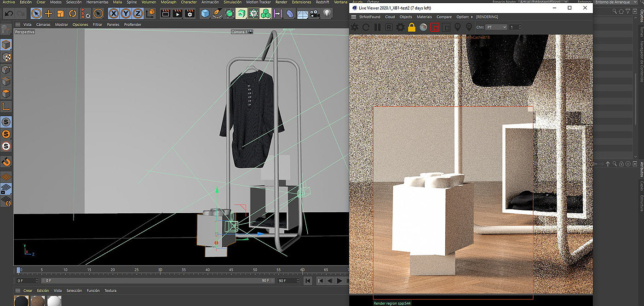The width and height of the screenshot is (644, 306).
Task: Toggle the yellow Lock Resolution padlock
Action: (412, 28)
